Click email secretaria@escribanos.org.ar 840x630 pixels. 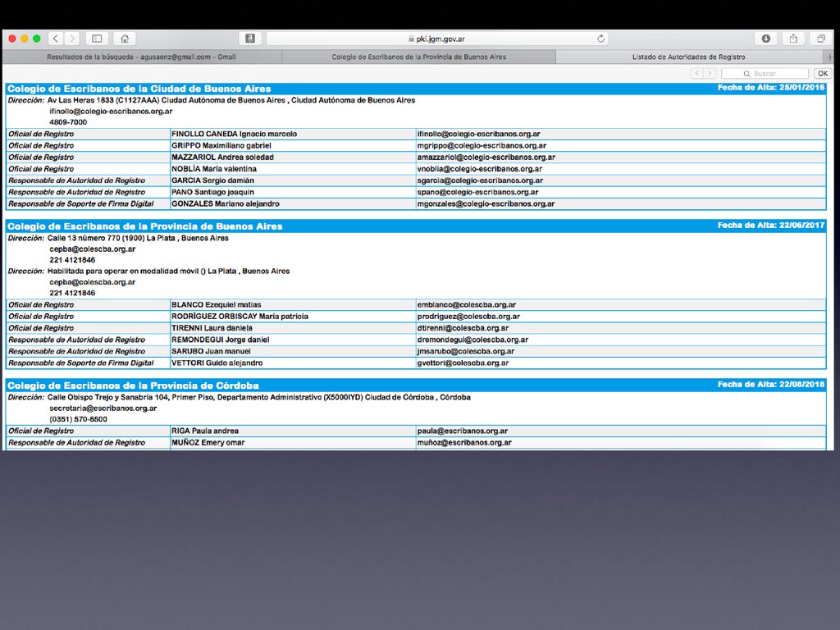click(103, 409)
